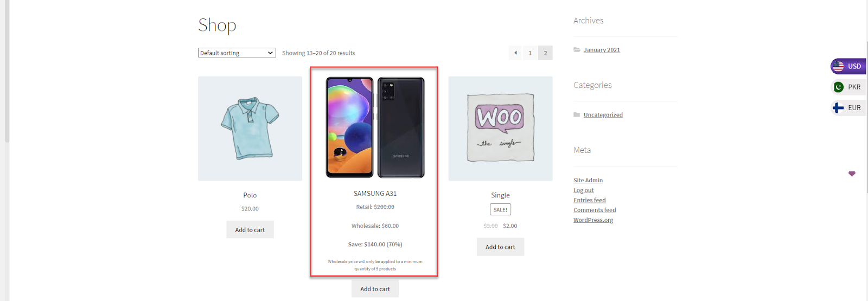The image size is (868, 301).
Task: Click the purple diamond icon at right edge
Action: click(x=852, y=174)
